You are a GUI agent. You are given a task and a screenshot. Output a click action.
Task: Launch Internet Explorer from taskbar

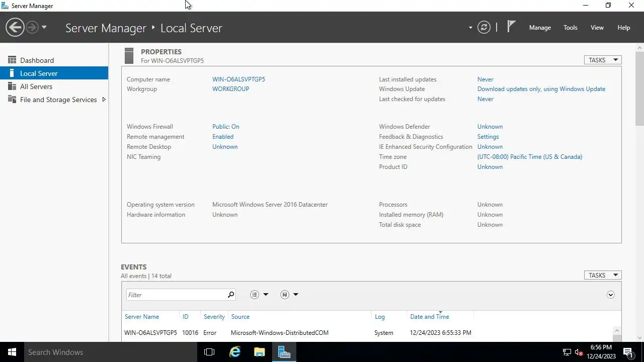tap(235, 352)
